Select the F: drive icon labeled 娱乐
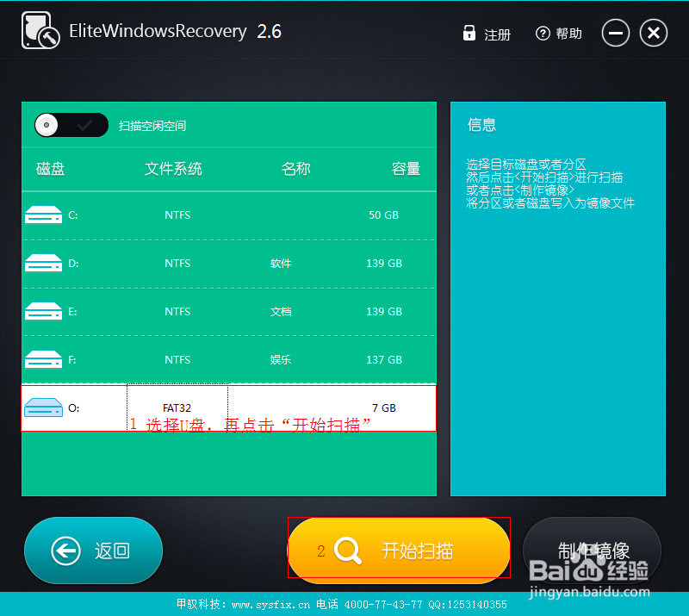689x616 pixels. 43,359
